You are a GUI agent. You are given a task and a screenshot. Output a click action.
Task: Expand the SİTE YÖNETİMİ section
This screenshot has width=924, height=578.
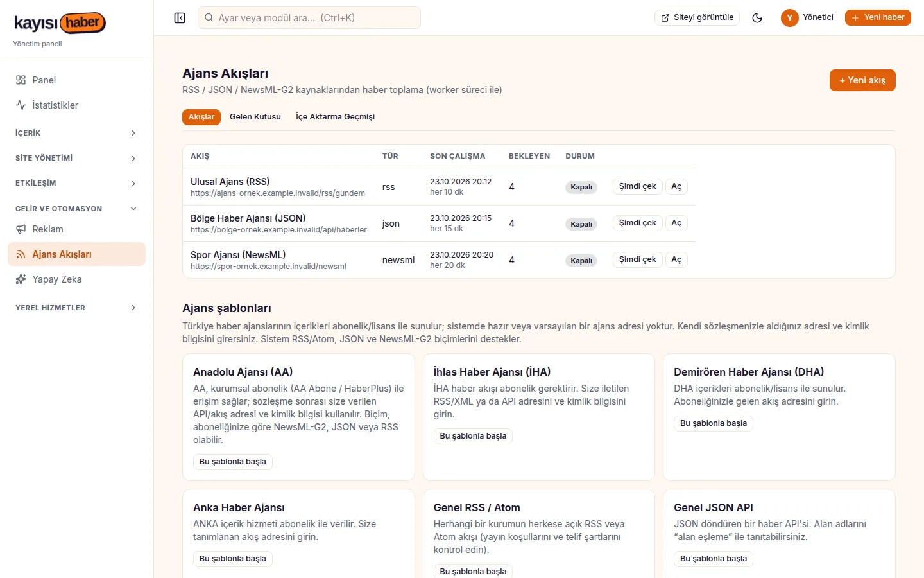(77, 158)
